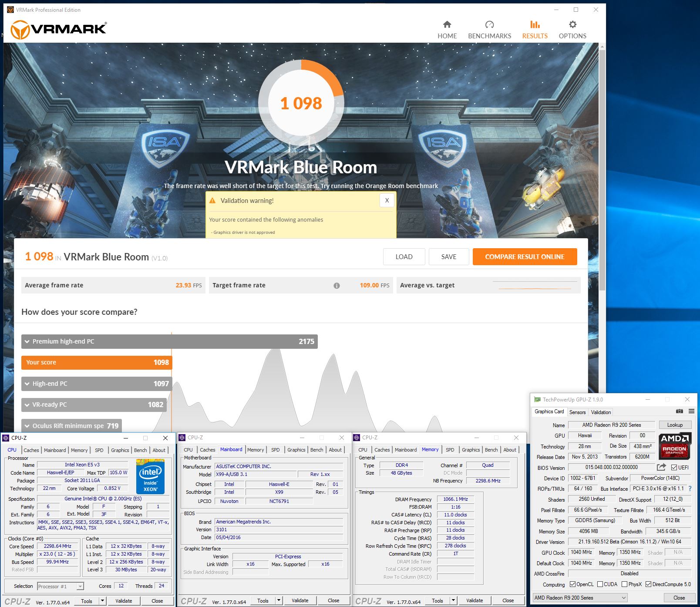Viewport: 700px width, 607px height.
Task: Open SPD tab in the CPU-Z Memory window
Action: [x=450, y=450]
